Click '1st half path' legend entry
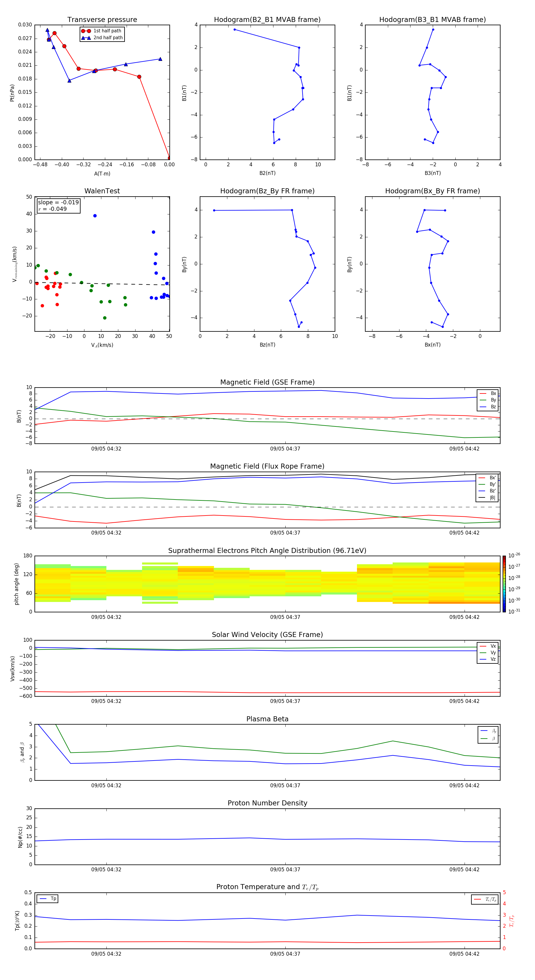Viewport: 535px width, 980px height. [x=102, y=31]
